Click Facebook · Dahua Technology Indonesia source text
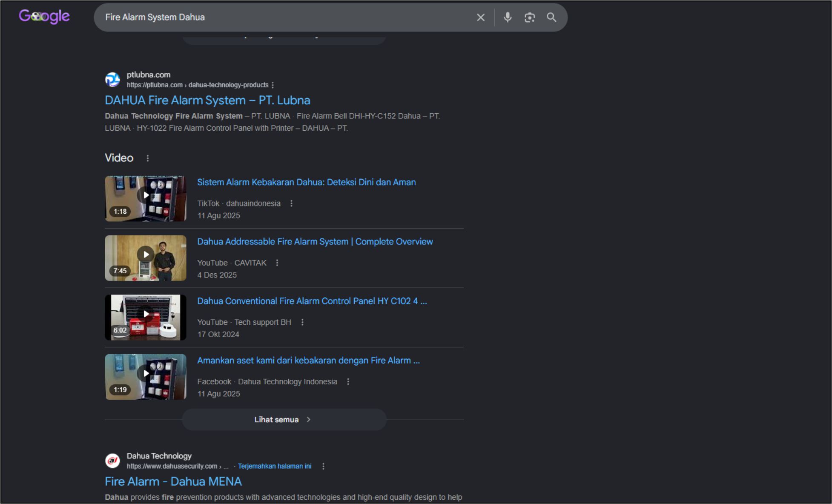This screenshot has width=832, height=504. click(267, 382)
